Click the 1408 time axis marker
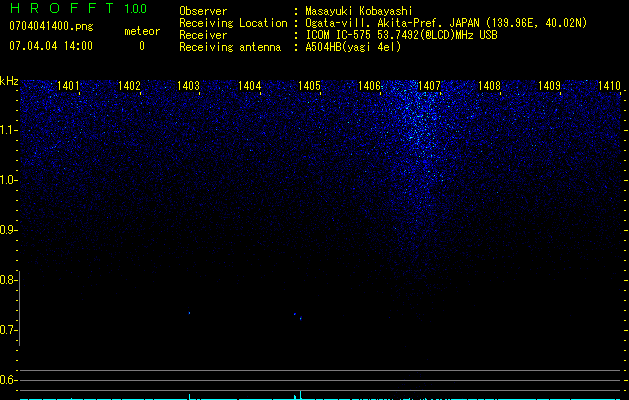Image resolution: width=629 pixels, height=400 pixels. [x=489, y=85]
